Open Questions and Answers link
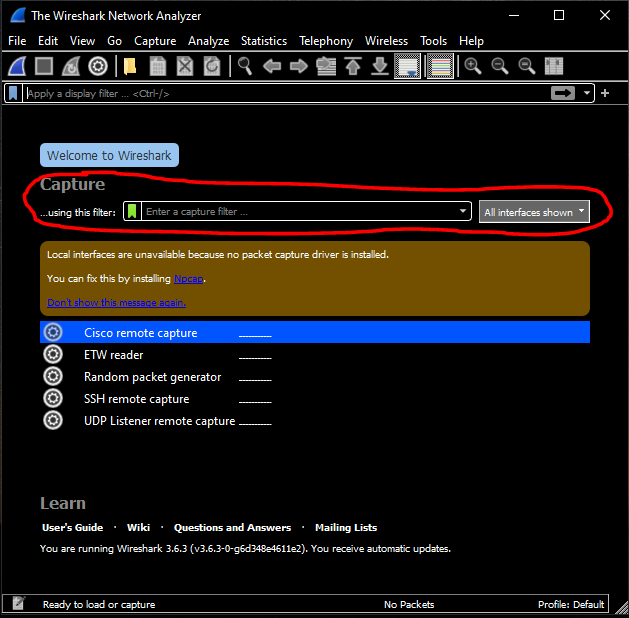The width and height of the screenshot is (629, 618). [x=232, y=527]
